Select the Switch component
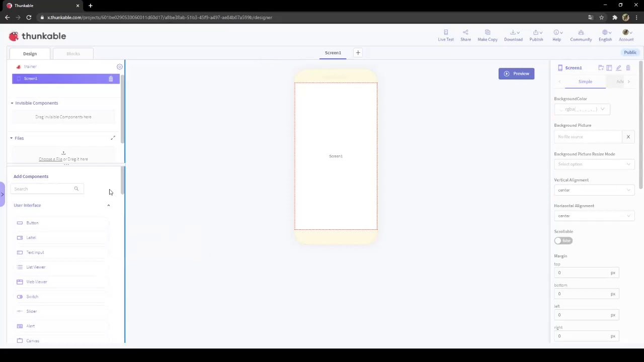The height and width of the screenshot is (362, 644). 62,297
